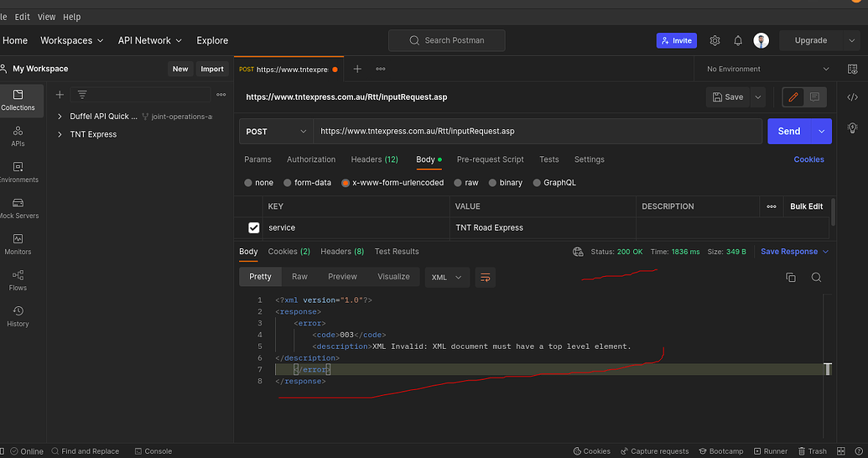Click the copy response icon
The image size is (868, 458).
click(x=790, y=277)
